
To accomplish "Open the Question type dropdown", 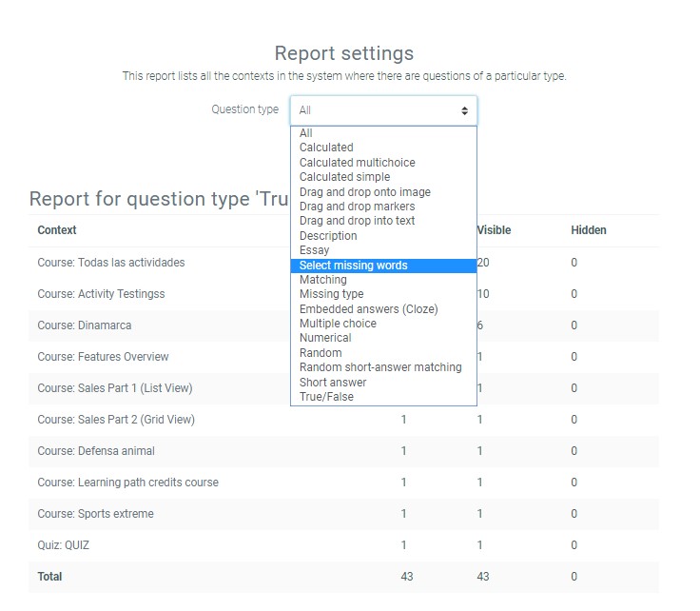I will tap(382, 110).
